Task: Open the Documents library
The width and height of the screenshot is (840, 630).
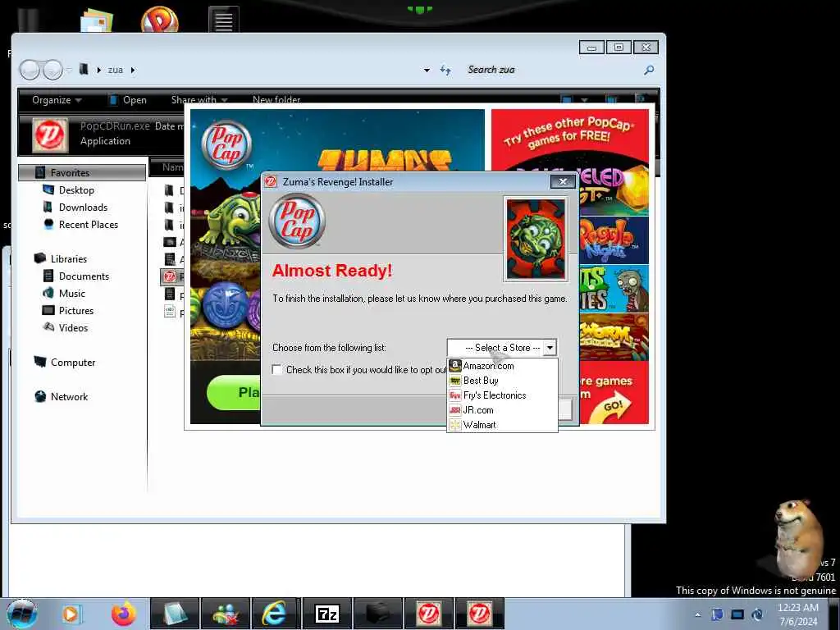Action: [84, 276]
